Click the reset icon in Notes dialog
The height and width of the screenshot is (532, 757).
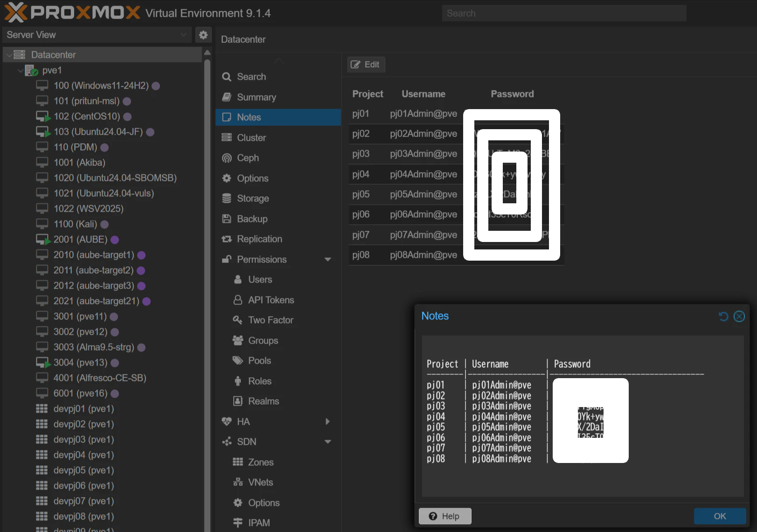(x=723, y=317)
